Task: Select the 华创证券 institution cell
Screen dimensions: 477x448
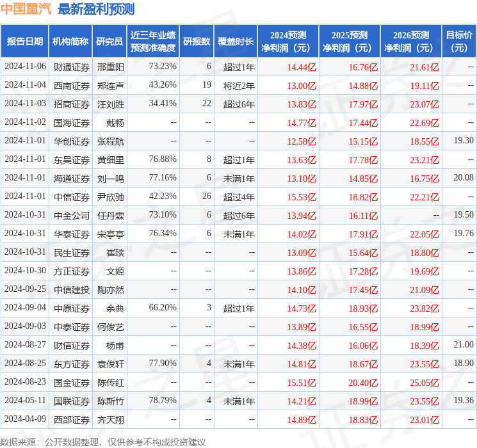Action: 72,141
